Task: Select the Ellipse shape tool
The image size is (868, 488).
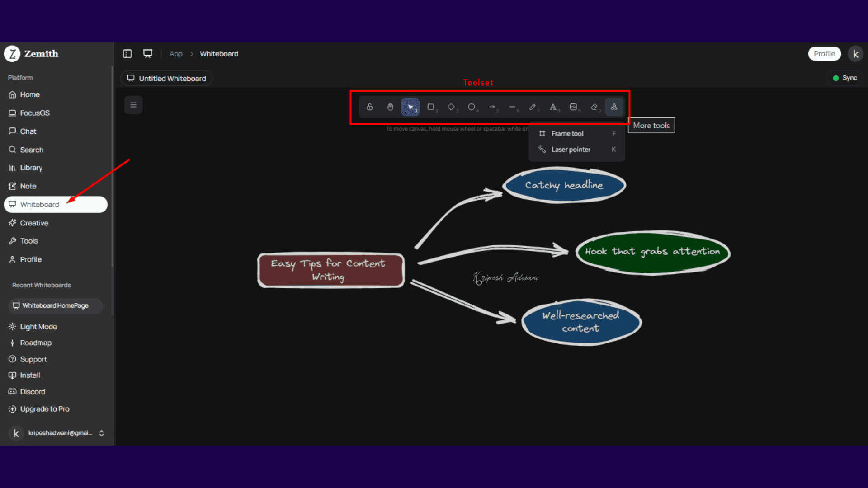Action: coord(471,107)
